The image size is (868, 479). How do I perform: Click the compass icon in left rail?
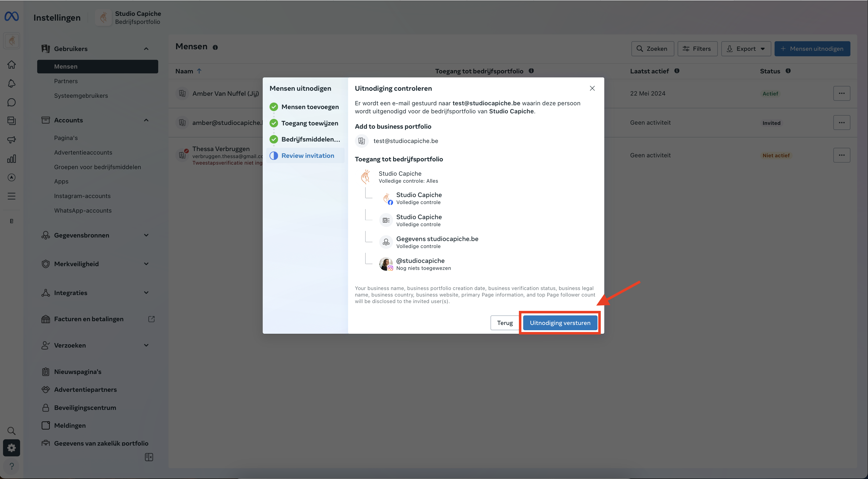click(x=12, y=177)
